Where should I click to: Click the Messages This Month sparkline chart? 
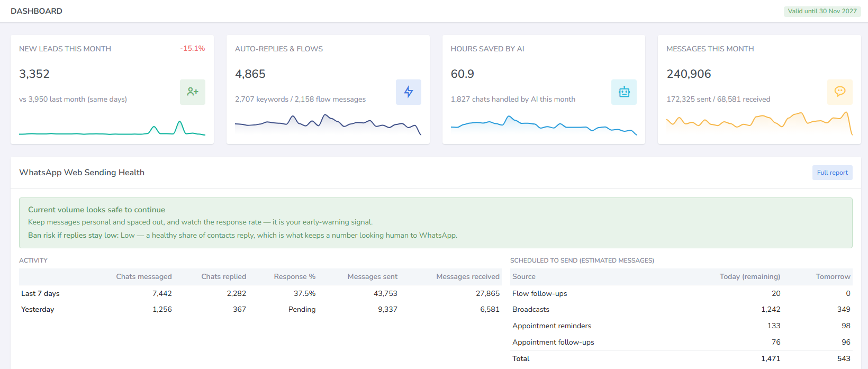coord(759,123)
